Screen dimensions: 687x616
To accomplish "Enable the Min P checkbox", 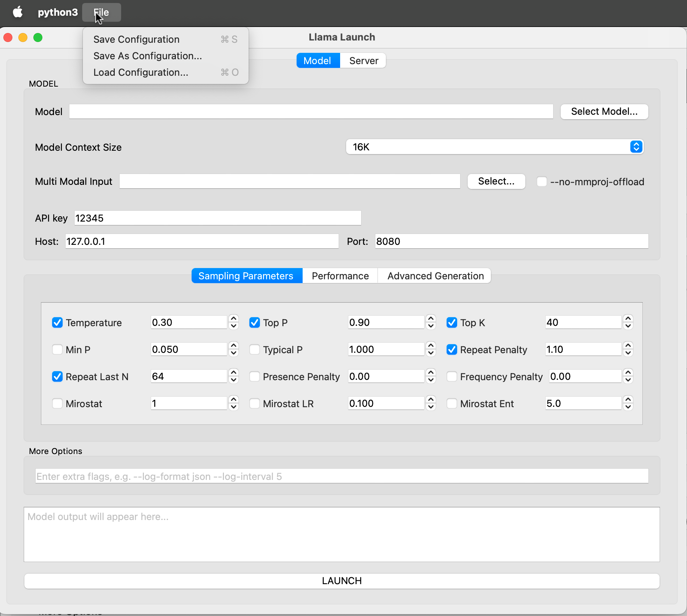I will click(x=57, y=349).
